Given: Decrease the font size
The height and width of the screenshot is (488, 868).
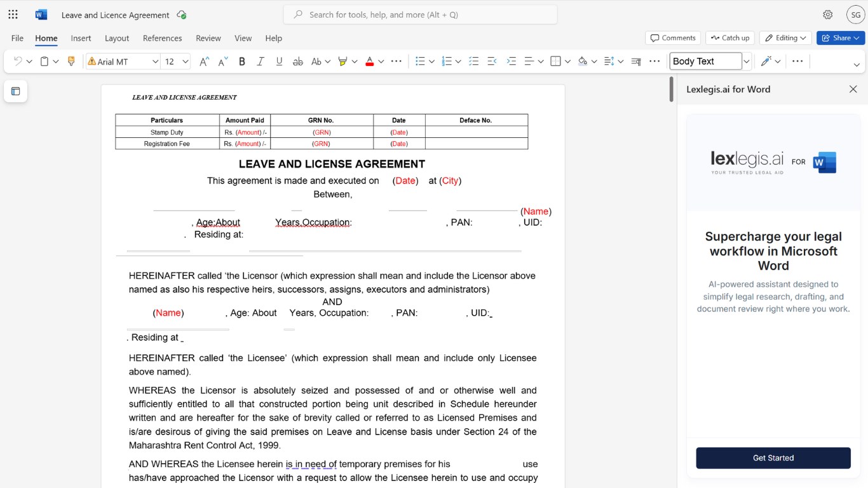Looking at the screenshot, I should point(223,62).
